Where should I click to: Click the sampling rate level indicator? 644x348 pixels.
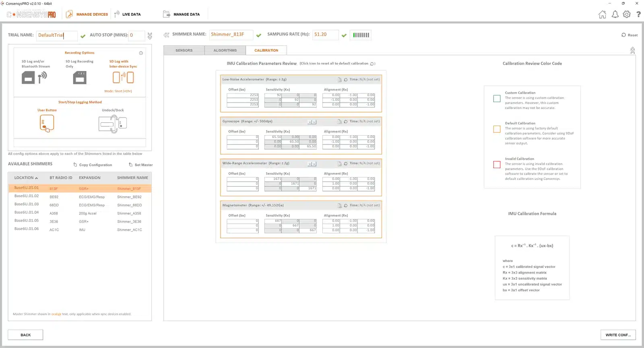361,35
